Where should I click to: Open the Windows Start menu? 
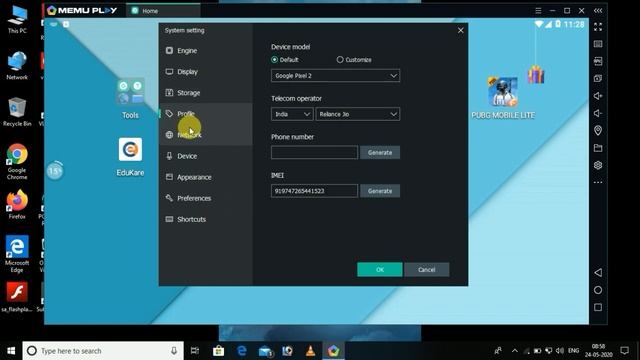point(11,351)
